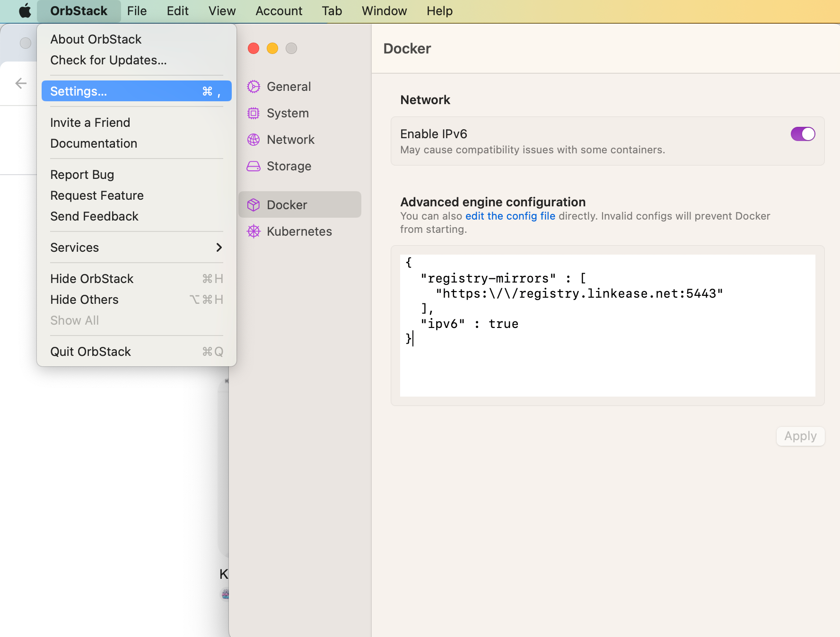Screen dimensions: 840x637
Task: Switch to the General settings pane
Action: coord(300,87)
